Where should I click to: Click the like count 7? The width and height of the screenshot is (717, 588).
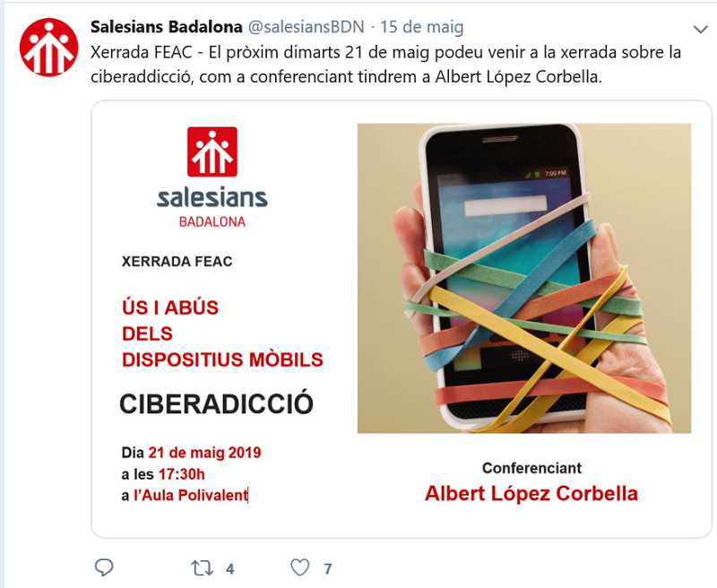[x=328, y=569]
